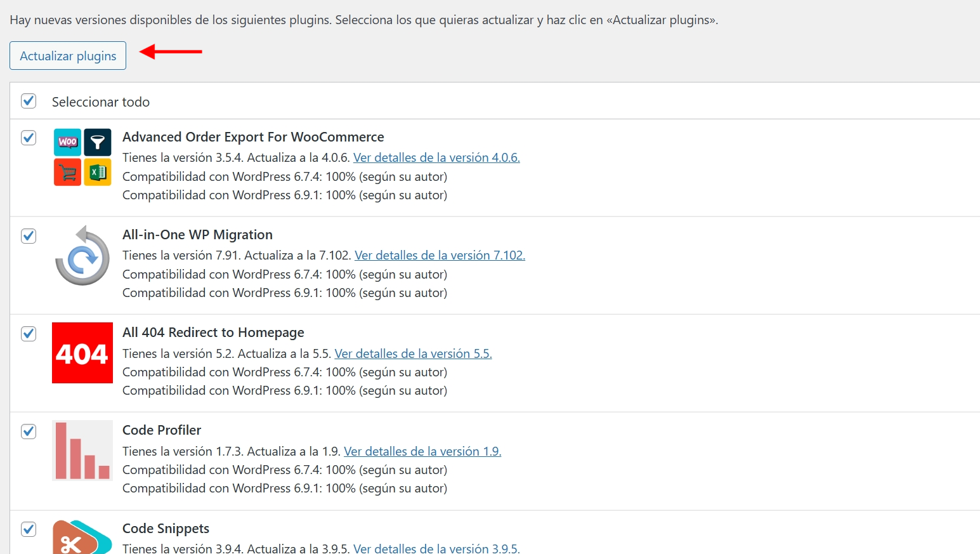Toggle the Code Snippets plugin checkbox

tap(29, 529)
